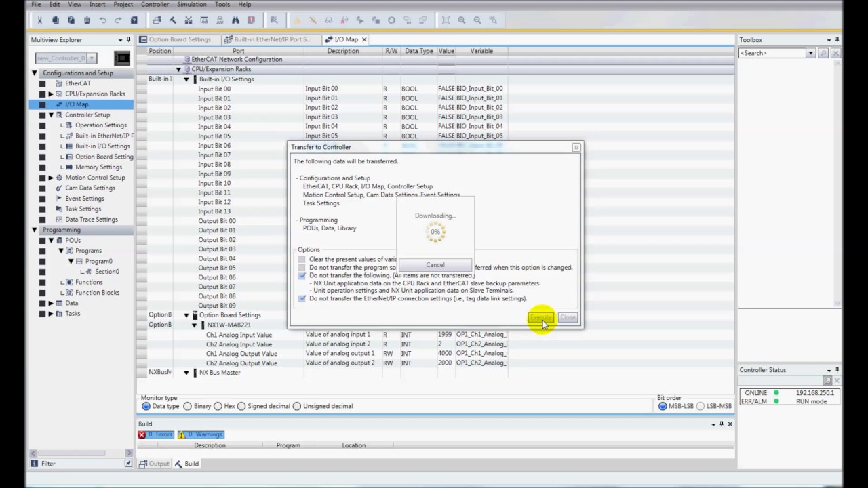Open the Toolbox search dropdown arrow
Image resolution: width=868 pixels, height=488 pixels.
810,53
